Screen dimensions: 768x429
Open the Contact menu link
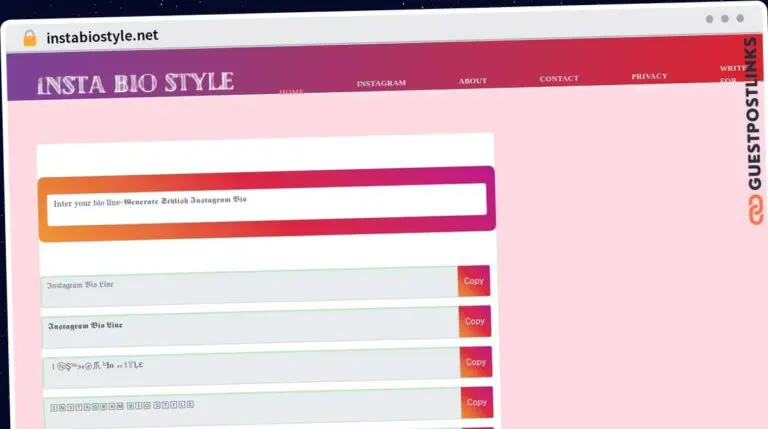click(559, 78)
